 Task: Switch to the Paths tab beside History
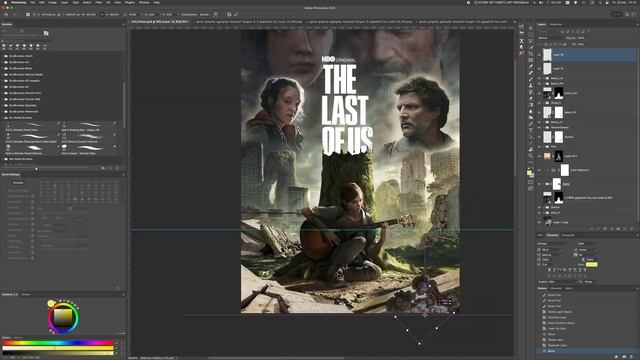pyautogui.click(x=569, y=288)
